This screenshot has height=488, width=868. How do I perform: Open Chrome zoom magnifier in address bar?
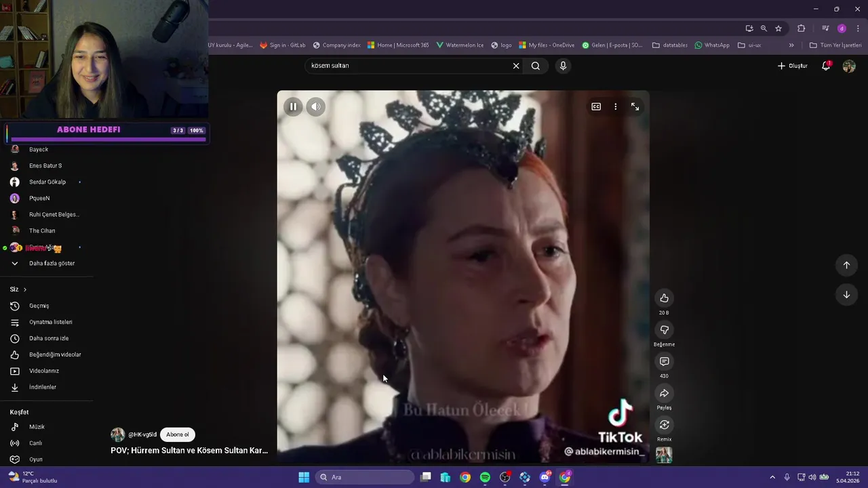(764, 28)
